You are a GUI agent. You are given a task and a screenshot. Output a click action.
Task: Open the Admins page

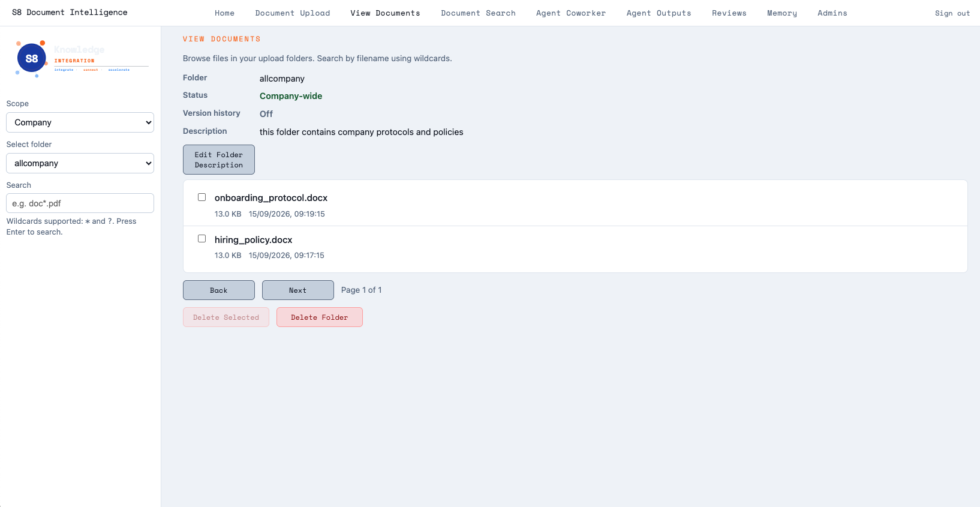(832, 13)
